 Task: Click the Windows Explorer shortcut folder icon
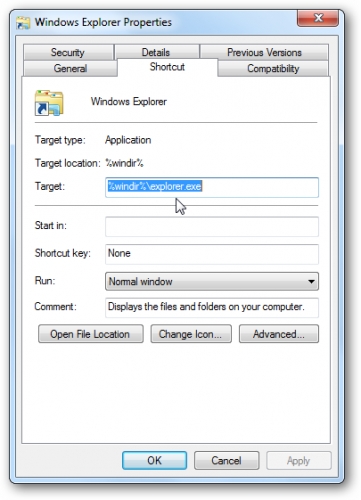pos(49,103)
